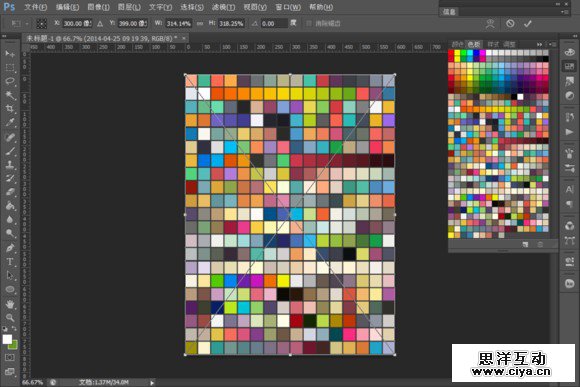
Task: Select the Eraser tool
Action: pyautogui.click(x=10, y=192)
